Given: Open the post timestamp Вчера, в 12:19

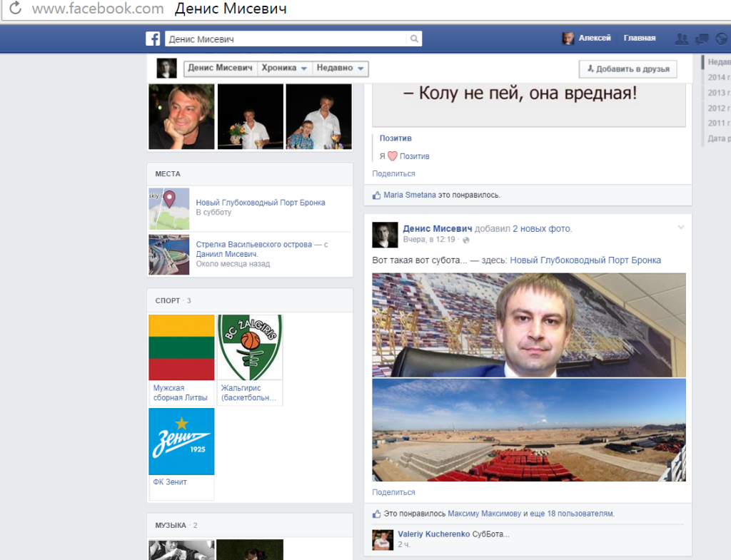Looking at the screenshot, I should 429,240.
